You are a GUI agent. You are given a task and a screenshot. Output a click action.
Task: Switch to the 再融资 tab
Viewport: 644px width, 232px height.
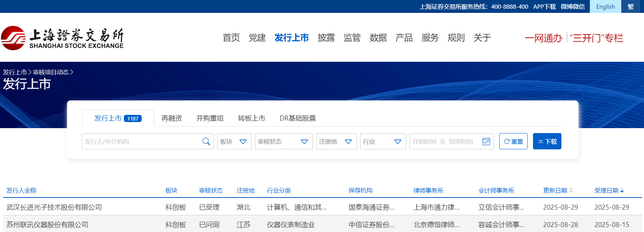(172, 118)
